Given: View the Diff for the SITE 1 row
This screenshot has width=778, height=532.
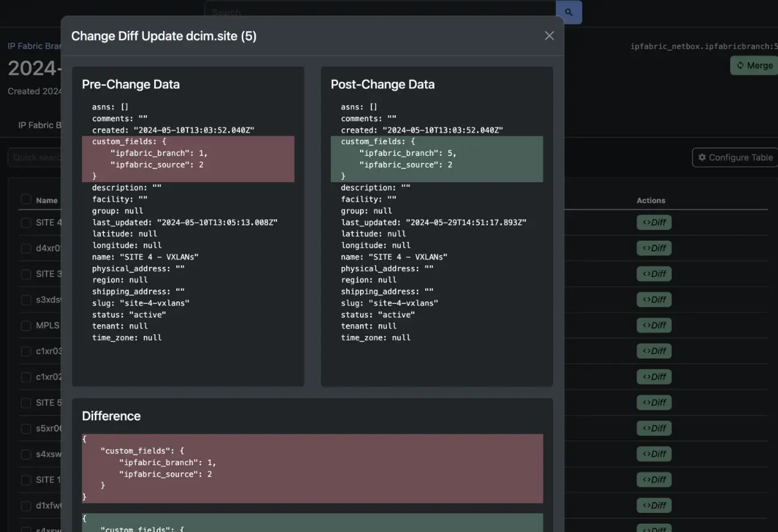Looking at the screenshot, I should coord(654,480).
